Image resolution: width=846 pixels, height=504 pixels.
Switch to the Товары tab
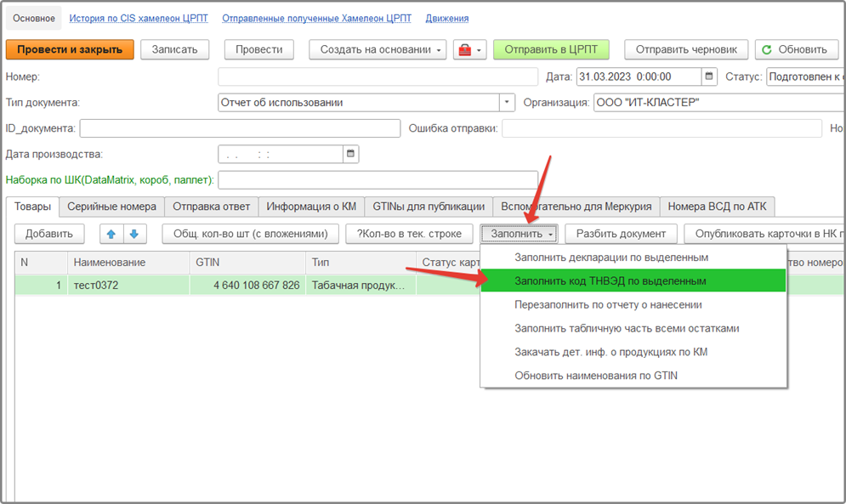click(x=32, y=207)
